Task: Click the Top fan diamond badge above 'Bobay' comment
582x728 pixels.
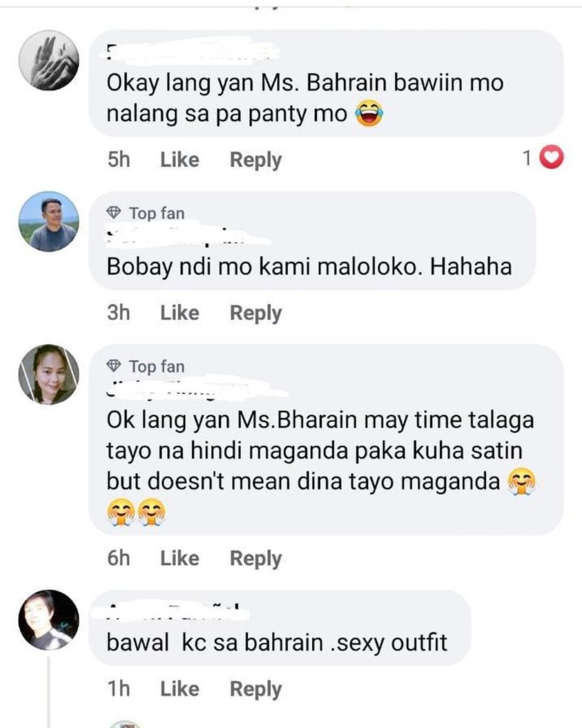Action: (114, 213)
